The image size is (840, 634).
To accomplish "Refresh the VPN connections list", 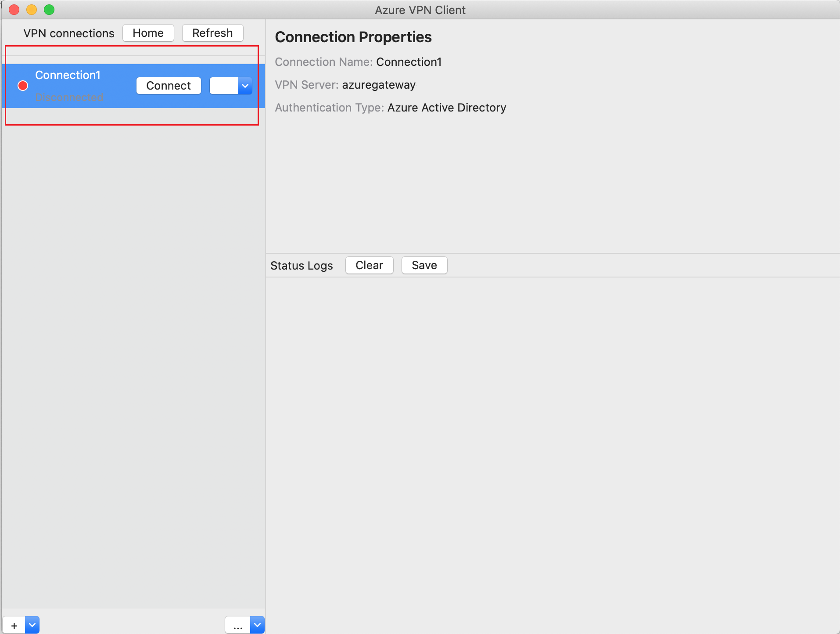I will [212, 33].
